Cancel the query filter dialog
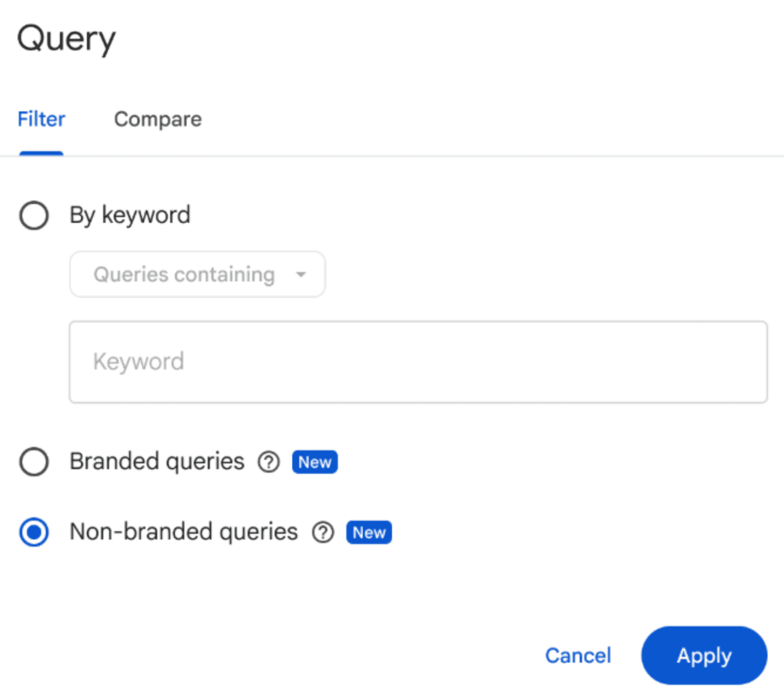The image size is (784, 699). click(578, 656)
